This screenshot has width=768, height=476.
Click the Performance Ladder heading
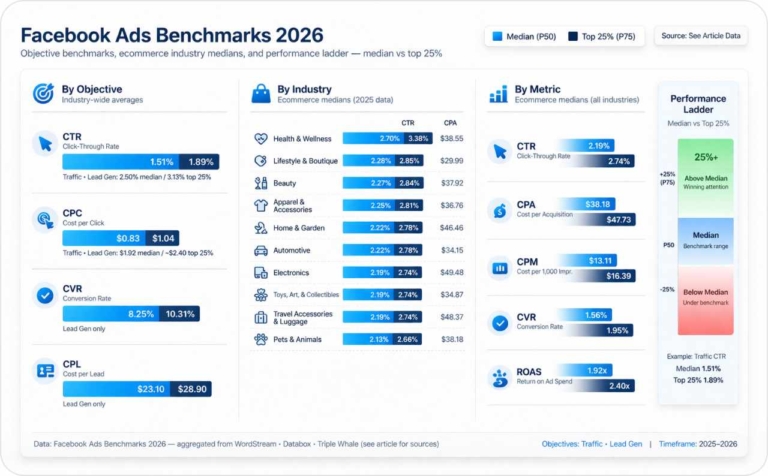(x=698, y=104)
